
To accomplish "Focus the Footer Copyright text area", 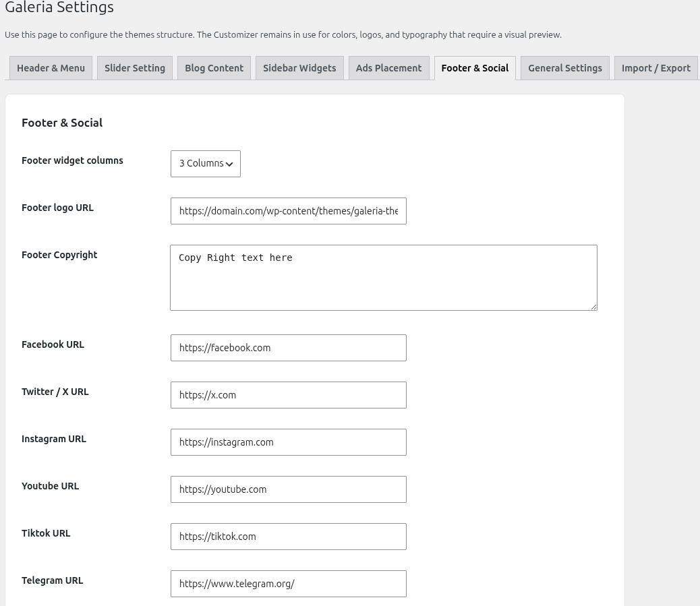I will [x=384, y=278].
